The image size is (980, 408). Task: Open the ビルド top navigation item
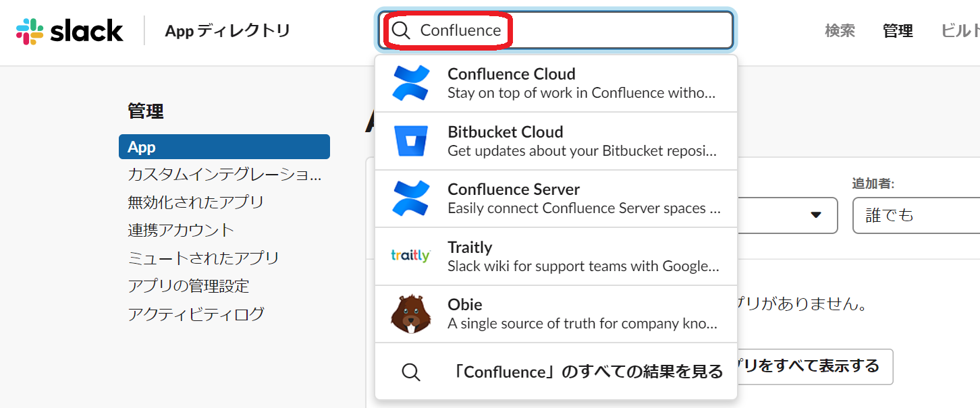960,30
